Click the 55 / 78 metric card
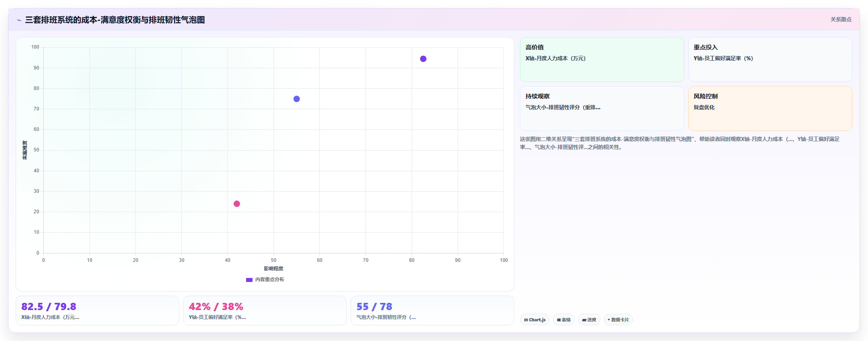This screenshot has height=341, width=868. click(432, 310)
